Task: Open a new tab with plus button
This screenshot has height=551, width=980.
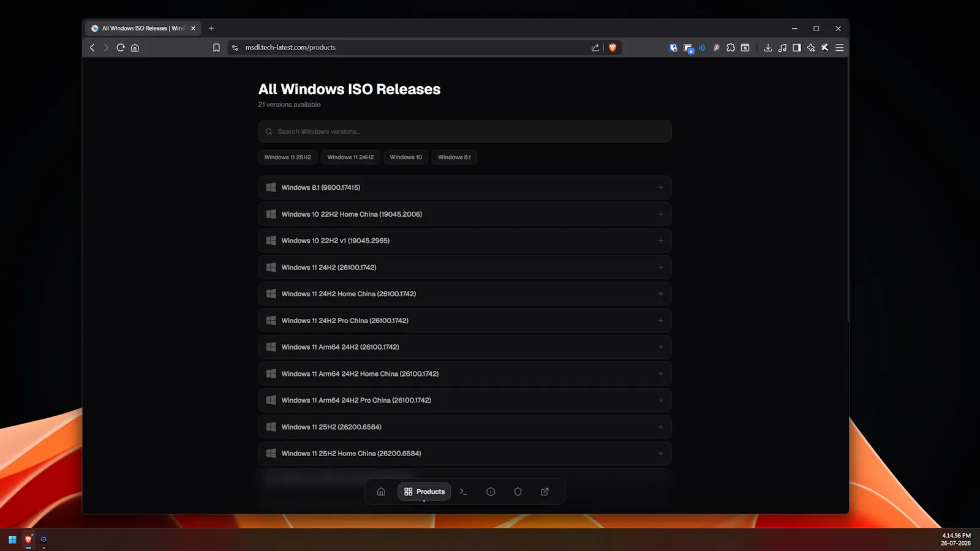Action: [x=211, y=28]
